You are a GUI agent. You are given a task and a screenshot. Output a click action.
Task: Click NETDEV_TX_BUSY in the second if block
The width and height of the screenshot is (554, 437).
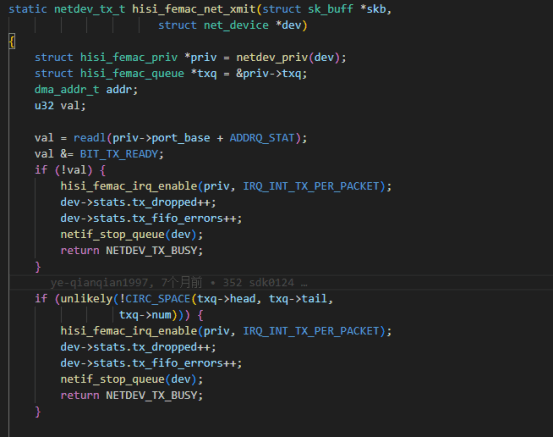[151, 395]
